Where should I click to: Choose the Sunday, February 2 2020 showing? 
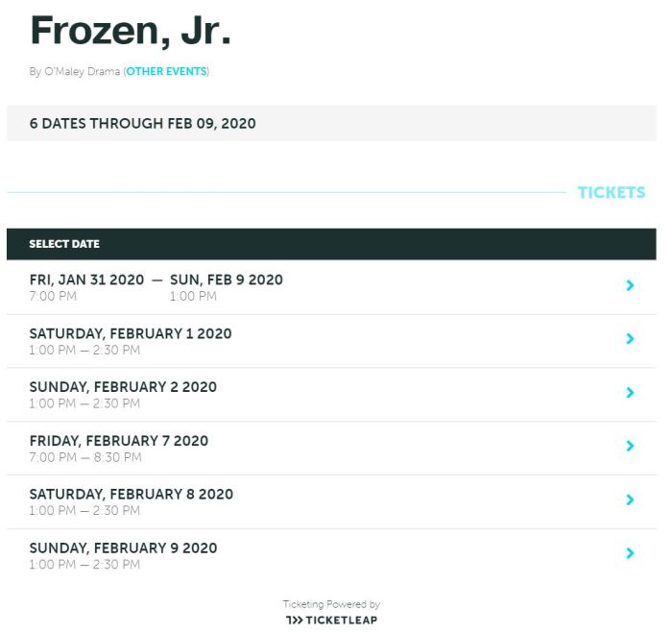pos(123,387)
